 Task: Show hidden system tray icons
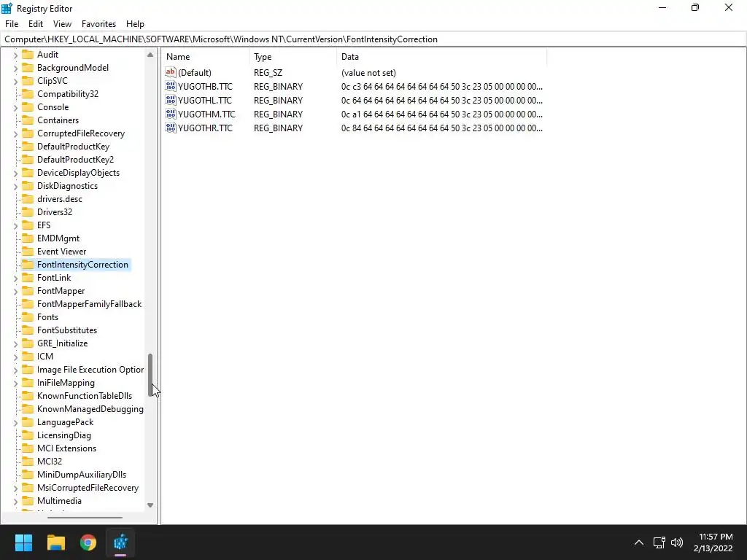tap(639, 542)
